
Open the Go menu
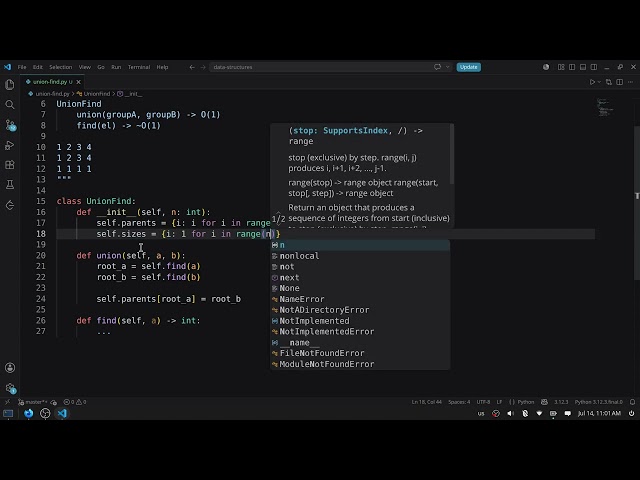[101, 67]
